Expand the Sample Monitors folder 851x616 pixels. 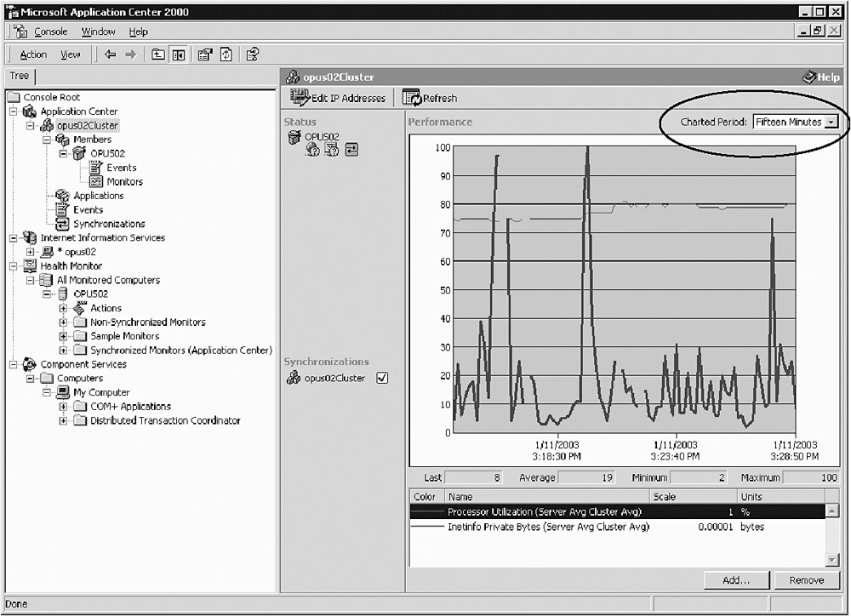[x=64, y=336]
